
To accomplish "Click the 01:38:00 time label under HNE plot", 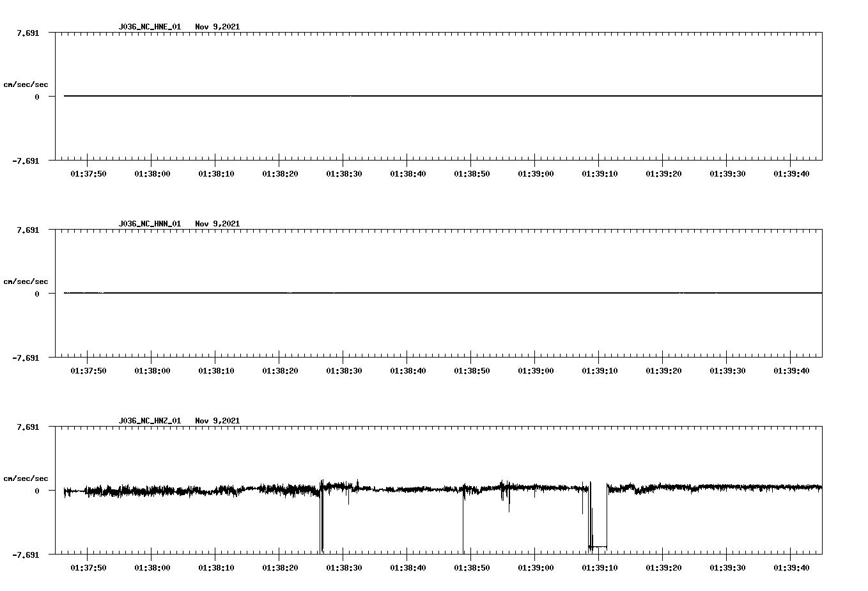I will click(152, 174).
